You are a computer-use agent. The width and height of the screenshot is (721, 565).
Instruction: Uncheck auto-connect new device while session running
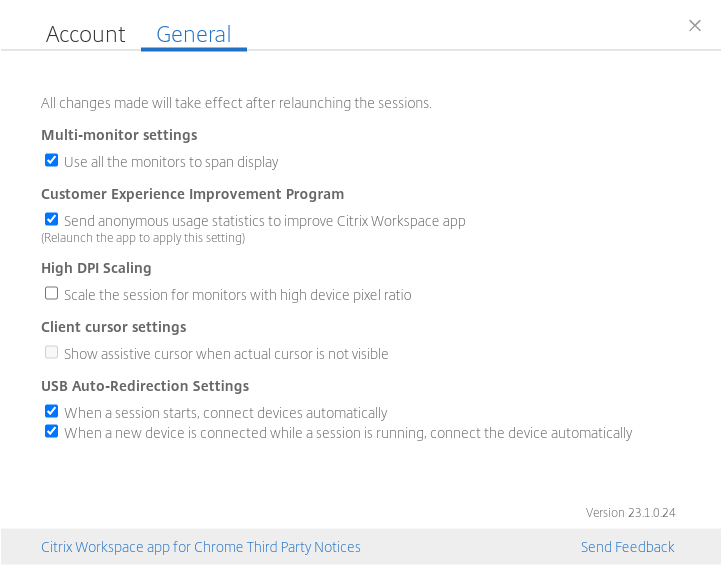(x=52, y=431)
